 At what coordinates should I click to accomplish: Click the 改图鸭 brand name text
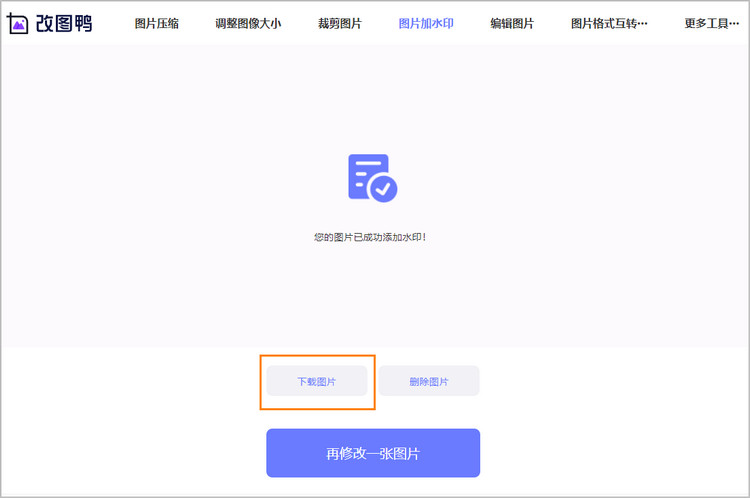[x=64, y=23]
